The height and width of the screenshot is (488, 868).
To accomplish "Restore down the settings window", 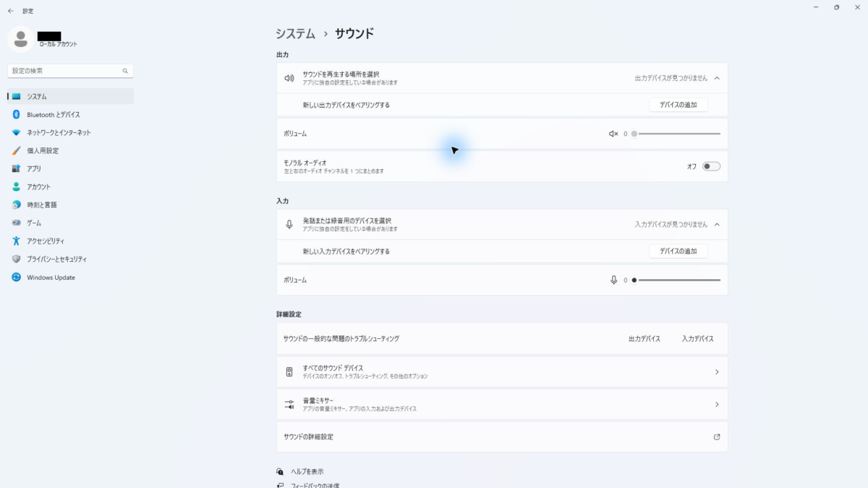I will [836, 7].
